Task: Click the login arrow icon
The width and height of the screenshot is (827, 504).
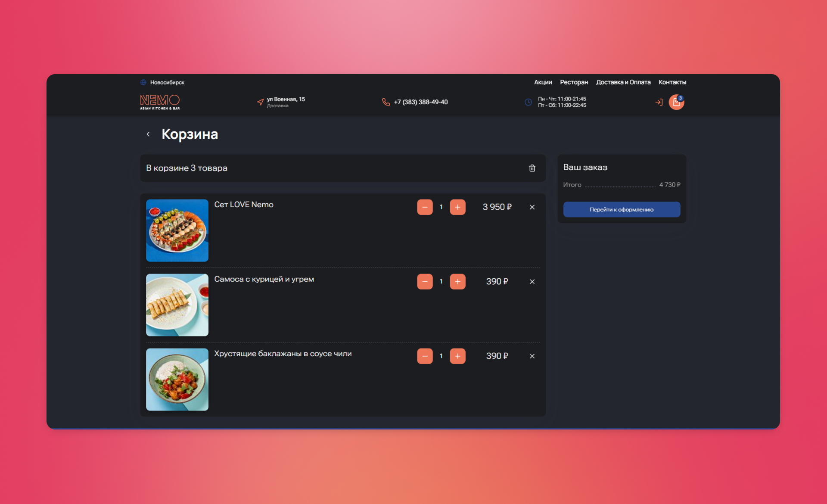Action: coord(659,103)
